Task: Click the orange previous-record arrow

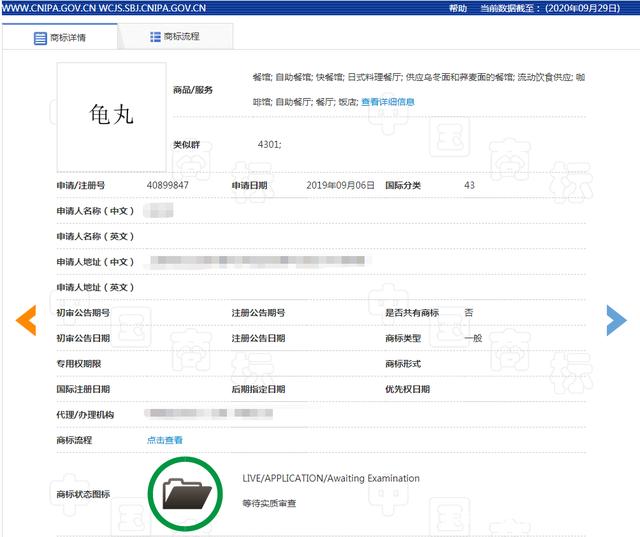Action: pyautogui.click(x=26, y=319)
